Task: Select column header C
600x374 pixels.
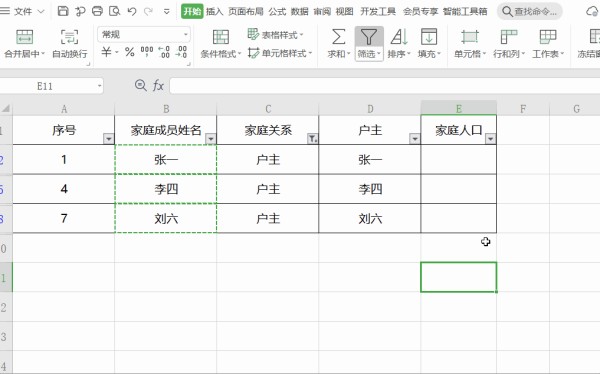Action: (268, 109)
